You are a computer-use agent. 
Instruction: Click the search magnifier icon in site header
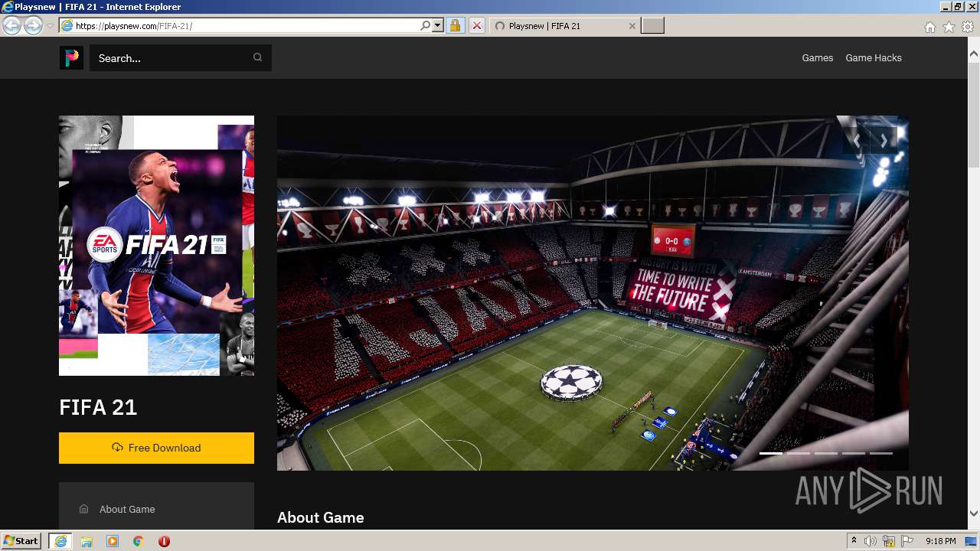point(257,57)
